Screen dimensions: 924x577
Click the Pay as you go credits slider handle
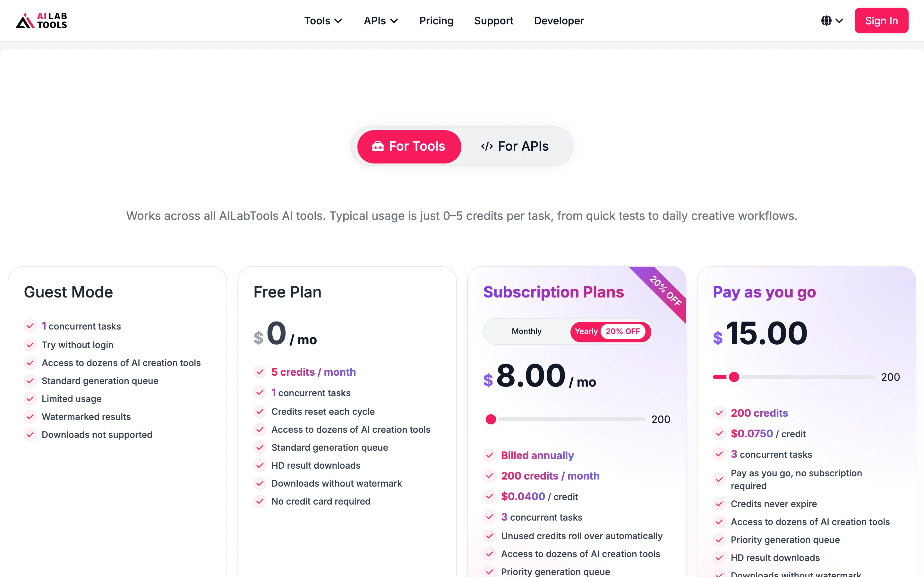tap(734, 377)
